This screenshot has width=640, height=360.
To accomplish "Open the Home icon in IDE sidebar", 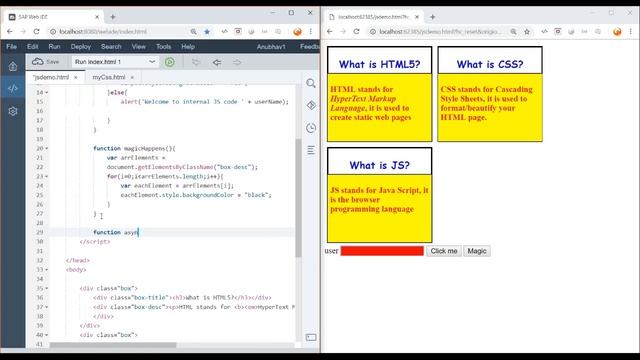I will (13, 66).
